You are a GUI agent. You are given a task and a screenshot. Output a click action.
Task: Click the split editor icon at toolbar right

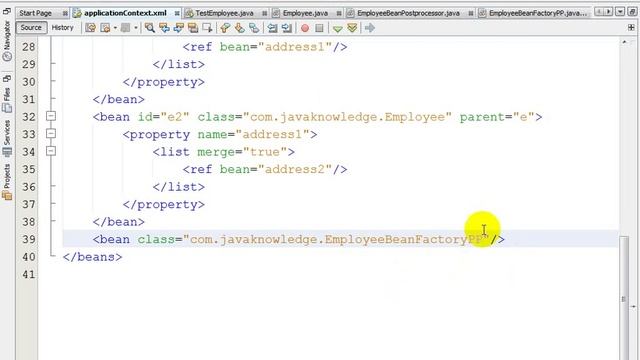631,28
